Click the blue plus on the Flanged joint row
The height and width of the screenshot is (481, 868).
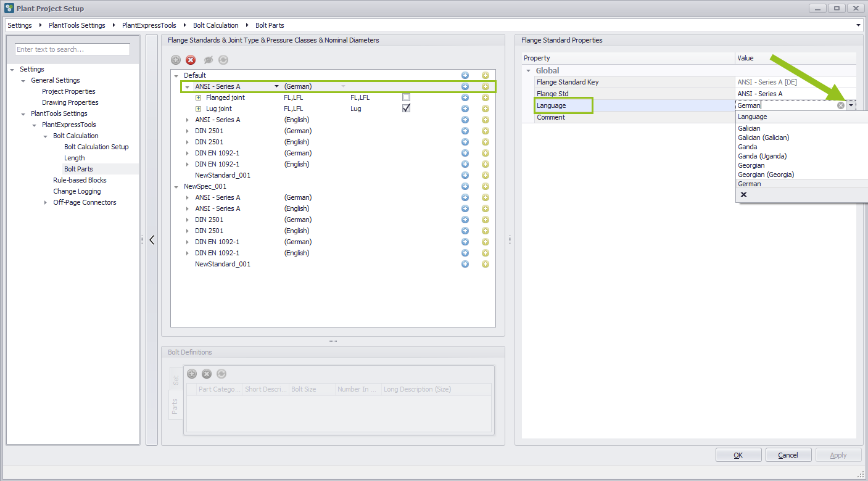point(465,97)
